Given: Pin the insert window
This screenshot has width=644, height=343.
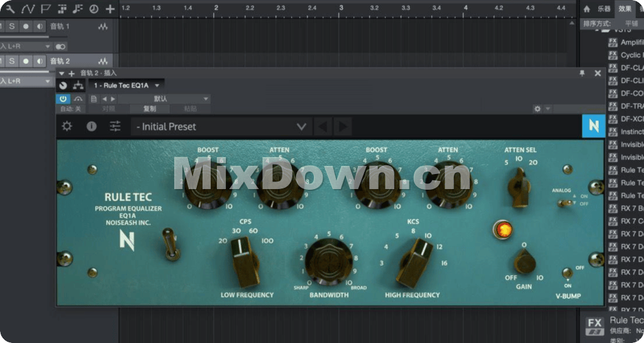Looking at the screenshot, I should 582,73.
